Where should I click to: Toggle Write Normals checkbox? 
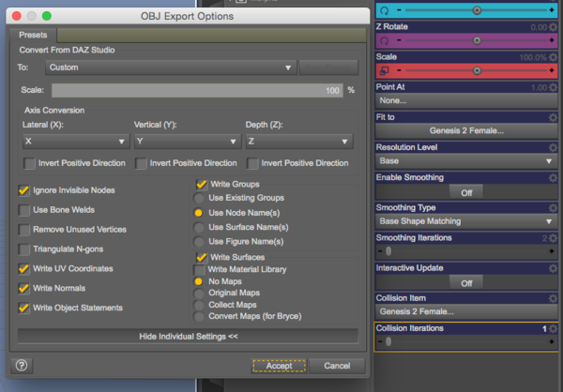[x=24, y=288]
